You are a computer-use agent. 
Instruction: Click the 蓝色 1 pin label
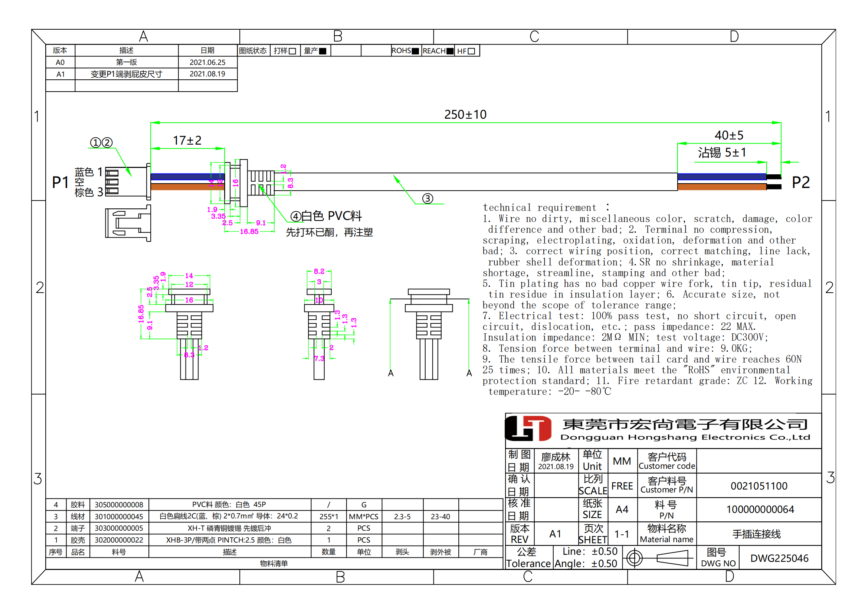(x=88, y=172)
